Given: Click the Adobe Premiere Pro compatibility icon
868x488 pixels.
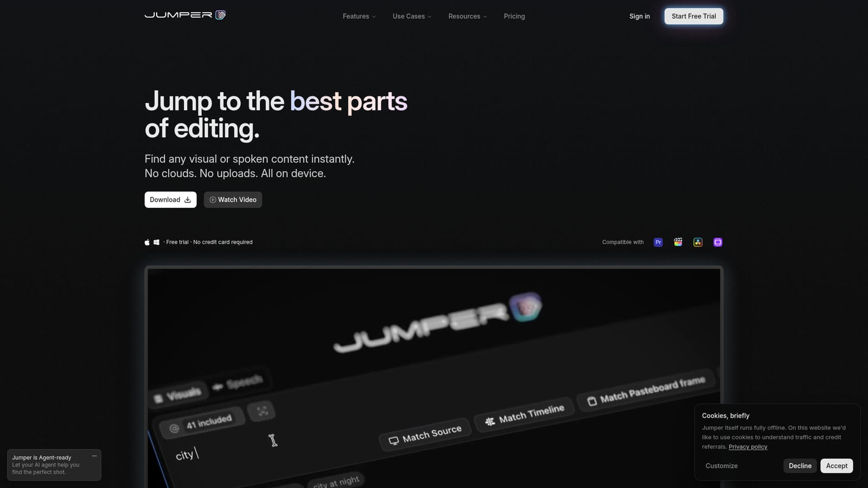Looking at the screenshot, I should (x=658, y=242).
